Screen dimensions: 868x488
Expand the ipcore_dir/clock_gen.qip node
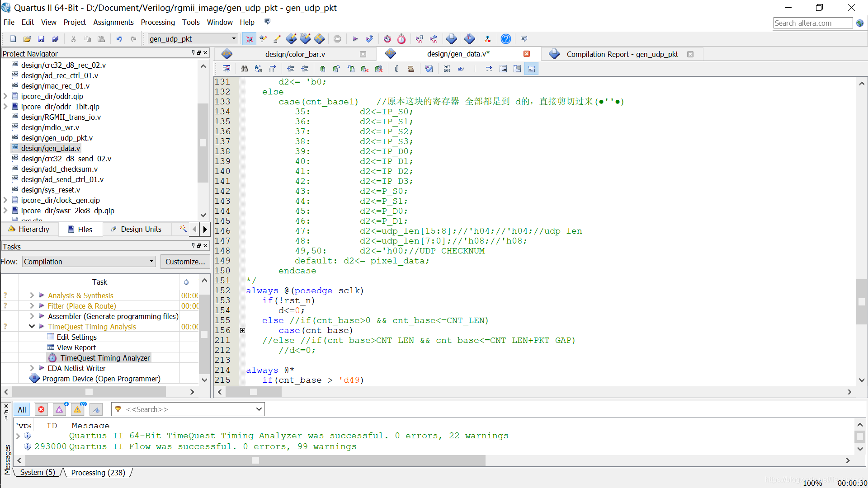[x=5, y=200]
